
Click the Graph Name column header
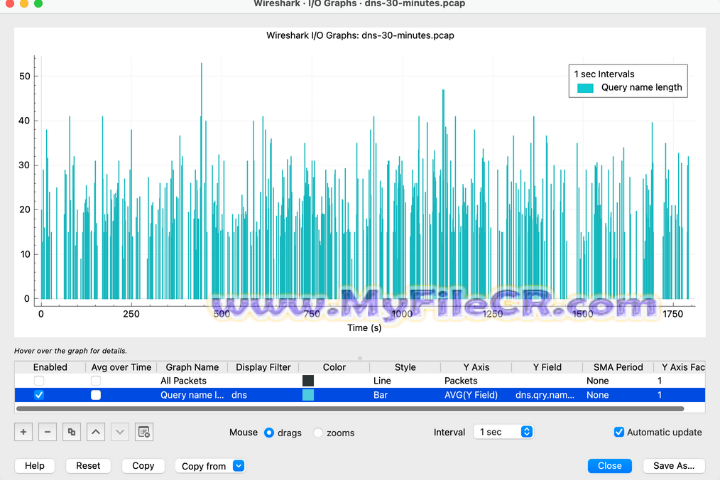[192, 367]
